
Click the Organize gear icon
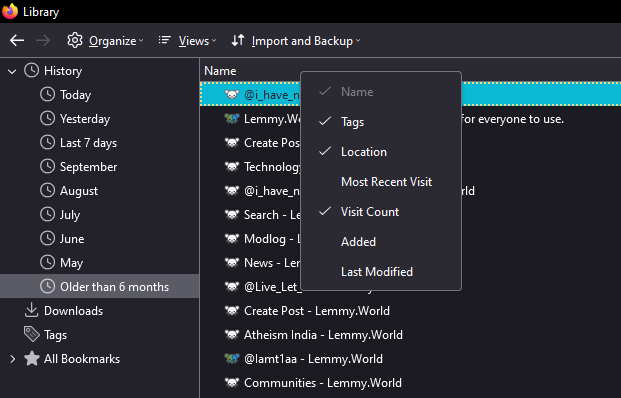click(74, 40)
